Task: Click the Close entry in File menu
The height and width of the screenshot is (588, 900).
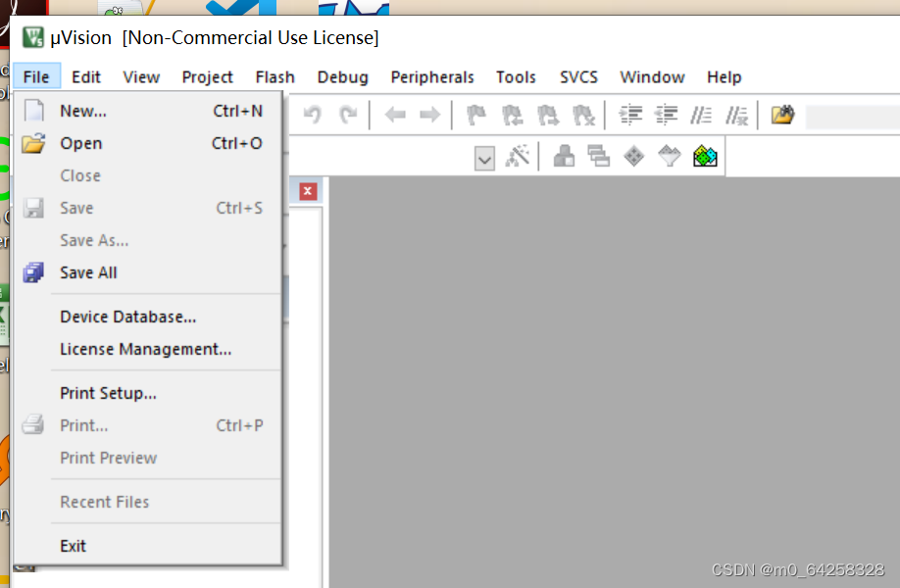Action: (148, 175)
